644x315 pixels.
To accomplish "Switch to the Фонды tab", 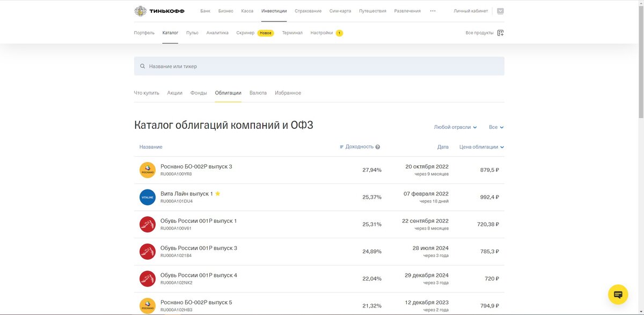I will 199,93.
